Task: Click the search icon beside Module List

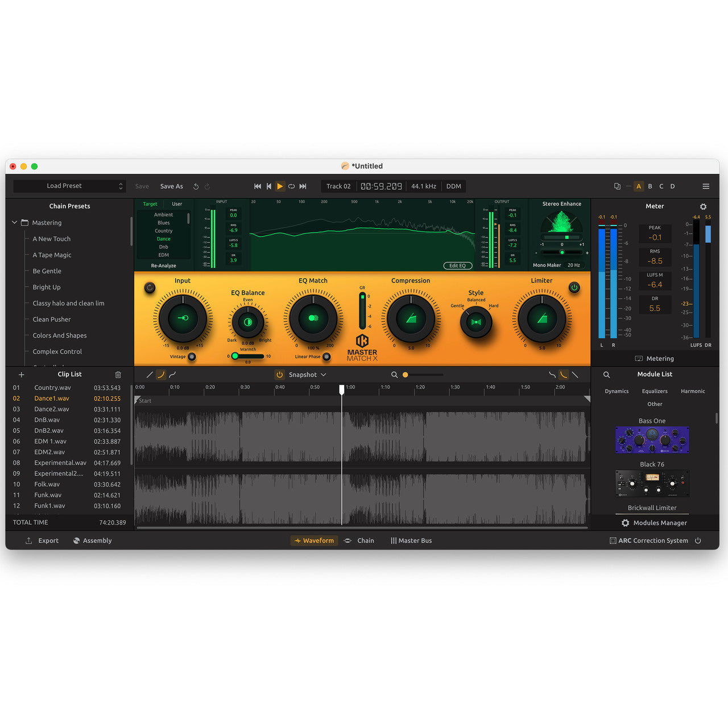Action: coord(607,374)
